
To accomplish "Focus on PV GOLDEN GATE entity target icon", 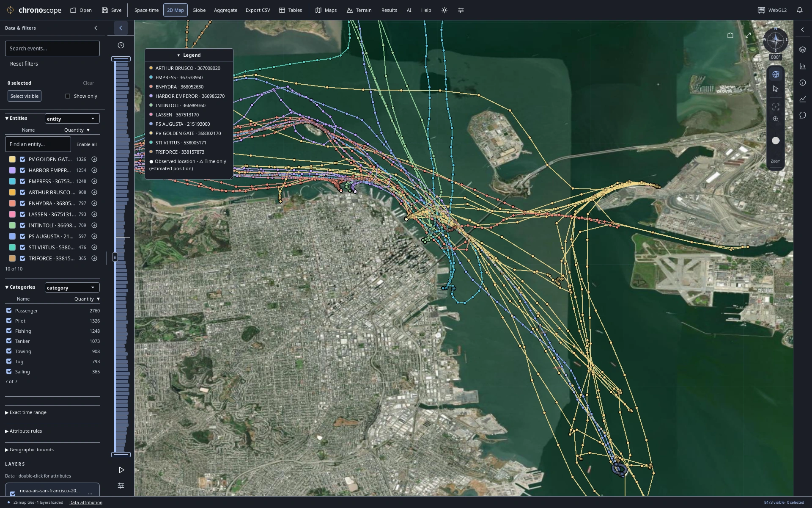I will [94, 159].
